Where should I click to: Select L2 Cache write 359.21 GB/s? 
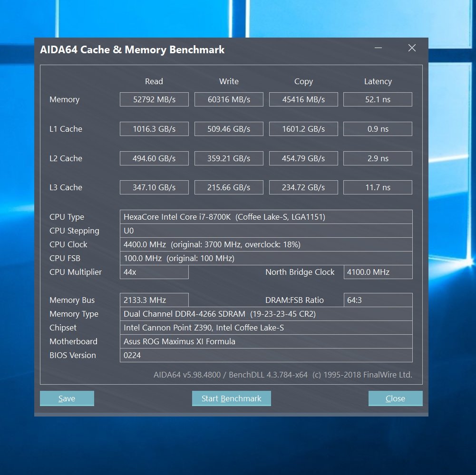tap(229, 158)
